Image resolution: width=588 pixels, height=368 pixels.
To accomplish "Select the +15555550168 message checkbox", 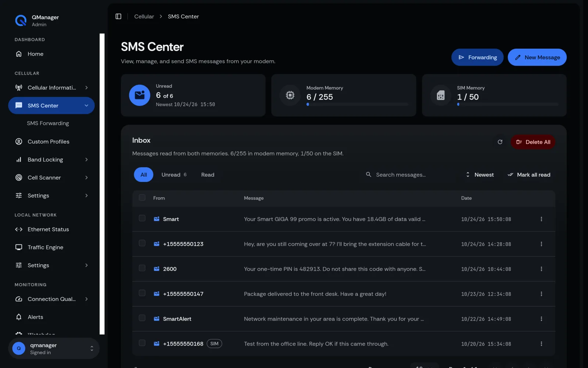I will click(142, 343).
